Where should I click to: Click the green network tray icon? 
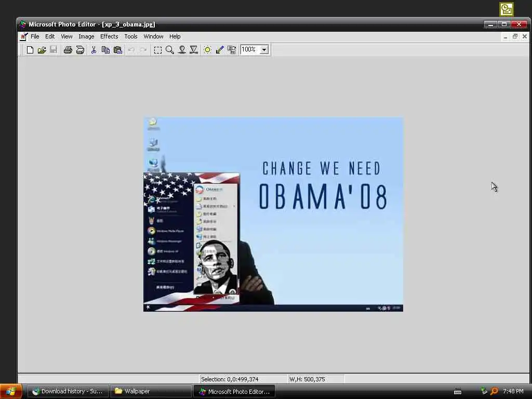click(484, 391)
